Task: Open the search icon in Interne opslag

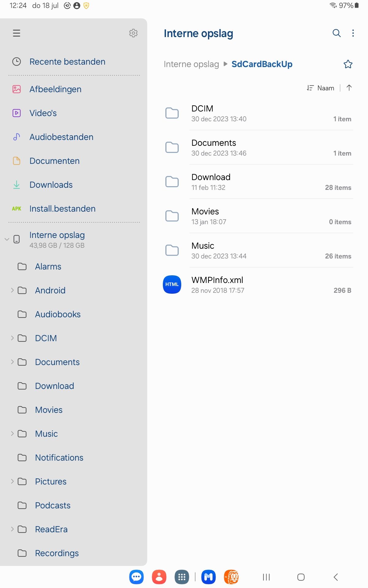Action: click(336, 33)
